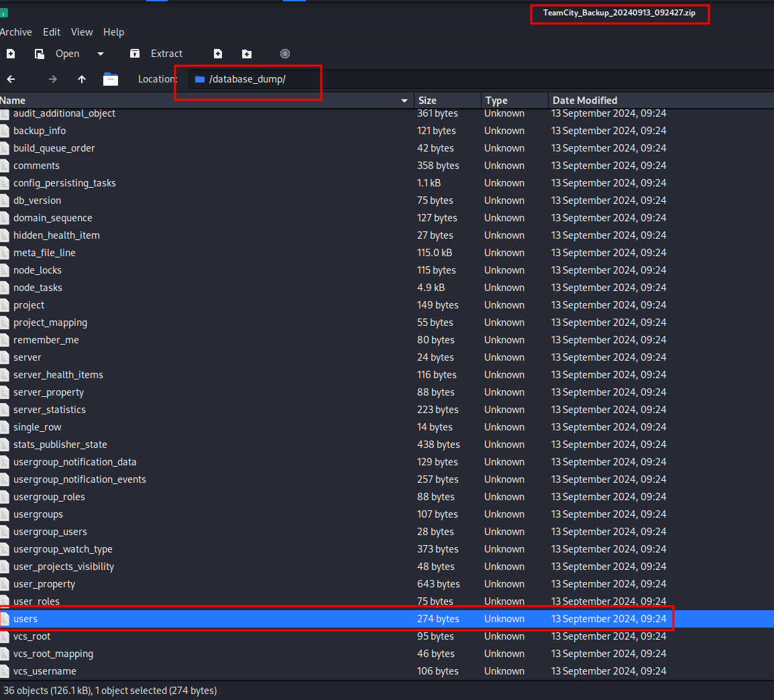
Task: Select the backup_info file
Action: click(387, 131)
